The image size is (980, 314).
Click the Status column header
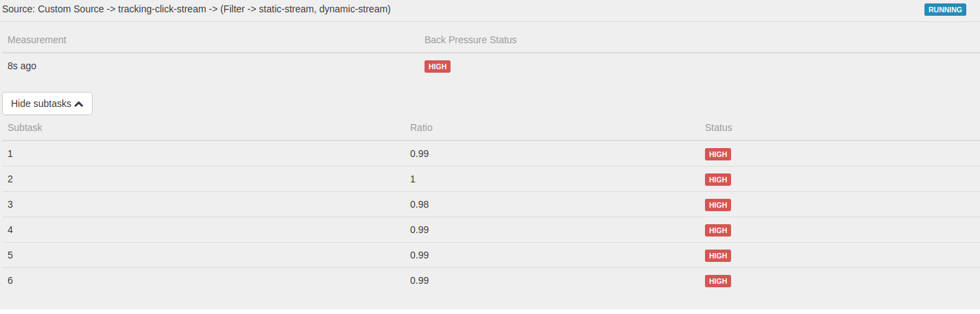718,128
